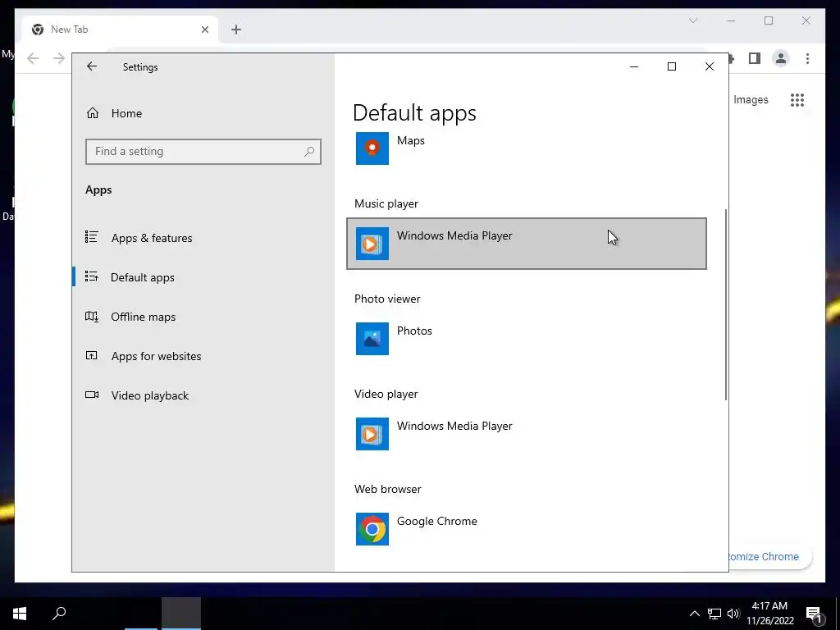Screen dimensions: 840x630
Task: Click the Default apps heading
Action: click(414, 112)
